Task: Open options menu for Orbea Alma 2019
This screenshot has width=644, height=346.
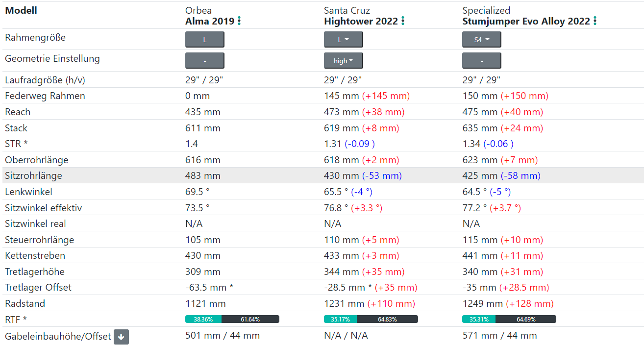Action: [x=239, y=21]
